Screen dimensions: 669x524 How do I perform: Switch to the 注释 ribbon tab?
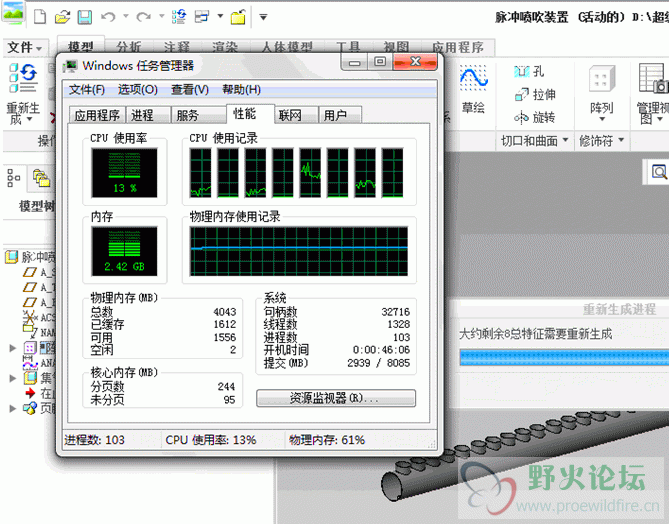pyautogui.click(x=177, y=47)
